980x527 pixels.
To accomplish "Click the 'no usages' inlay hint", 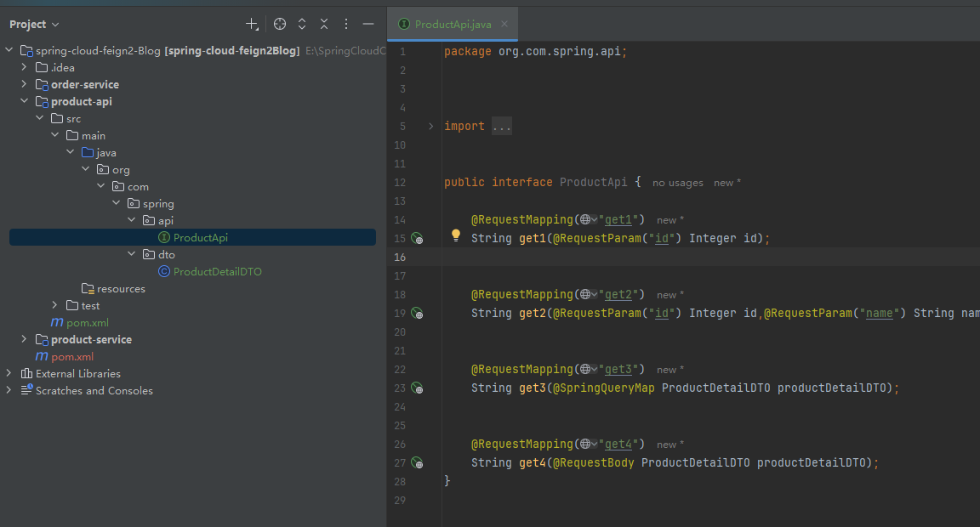I will [677, 183].
